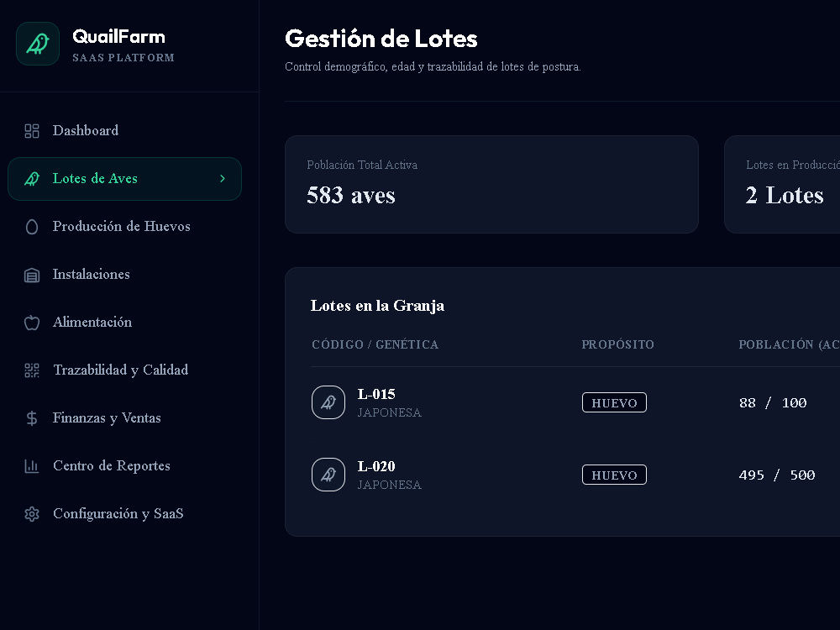Click the PROPÓSITO column header
Image resolution: width=840 pixels, height=630 pixels.
[x=617, y=344]
